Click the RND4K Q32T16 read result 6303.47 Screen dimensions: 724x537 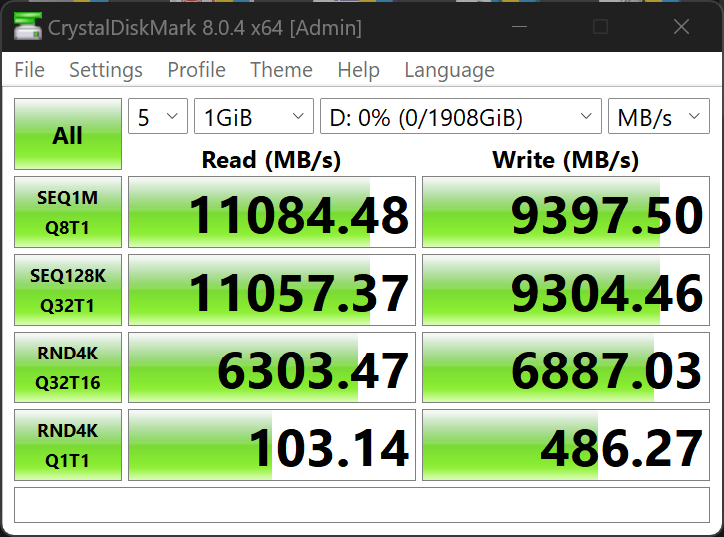272,367
